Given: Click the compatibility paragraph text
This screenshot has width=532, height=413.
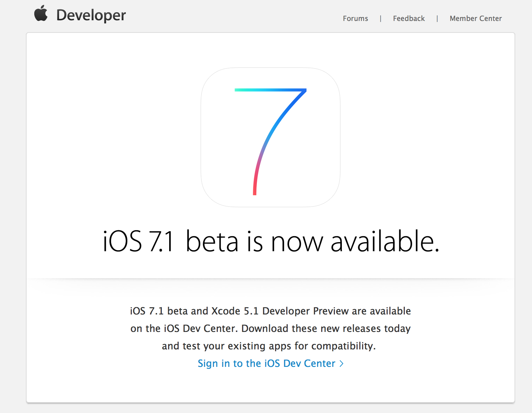Looking at the screenshot, I should (270, 328).
